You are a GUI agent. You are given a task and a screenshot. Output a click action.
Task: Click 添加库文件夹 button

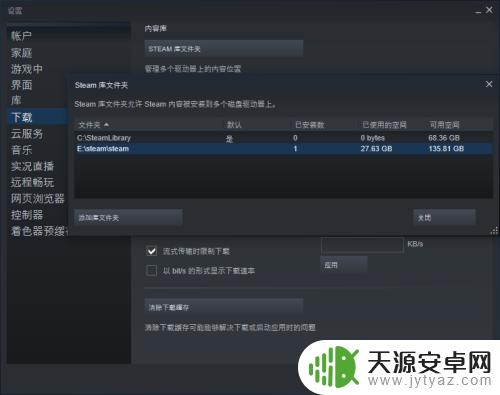tap(128, 218)
